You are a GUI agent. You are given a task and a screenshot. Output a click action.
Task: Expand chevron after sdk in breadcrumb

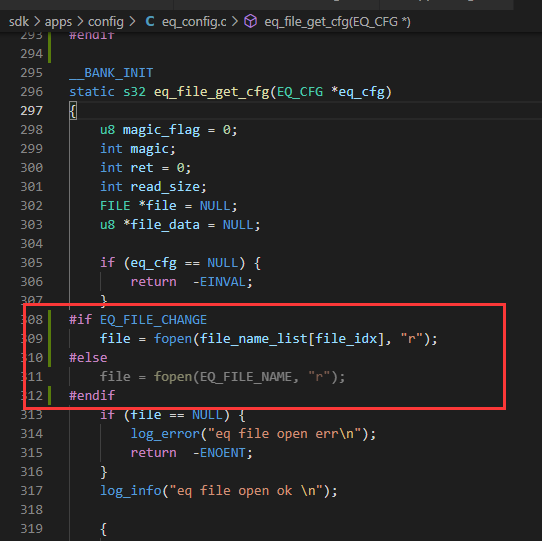[x=37, y=22]
